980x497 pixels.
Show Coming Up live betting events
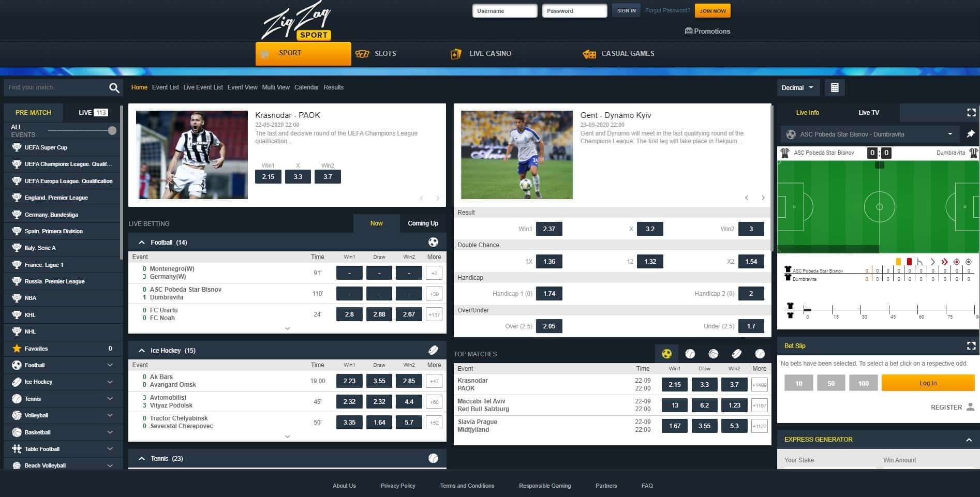(423, 223)
